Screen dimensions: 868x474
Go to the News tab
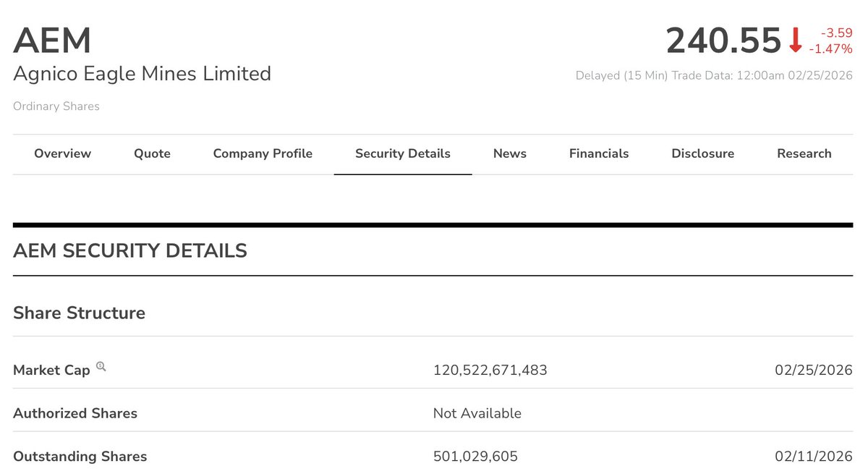point(510,153)
